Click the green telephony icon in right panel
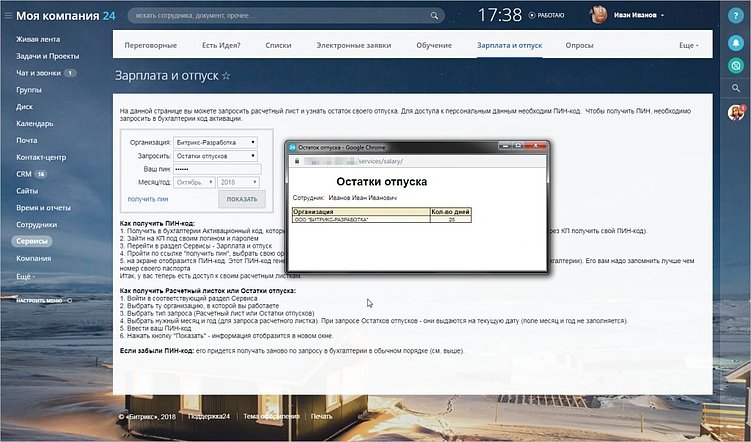Screen dimensions: 751x442 [x=736, y=65]
